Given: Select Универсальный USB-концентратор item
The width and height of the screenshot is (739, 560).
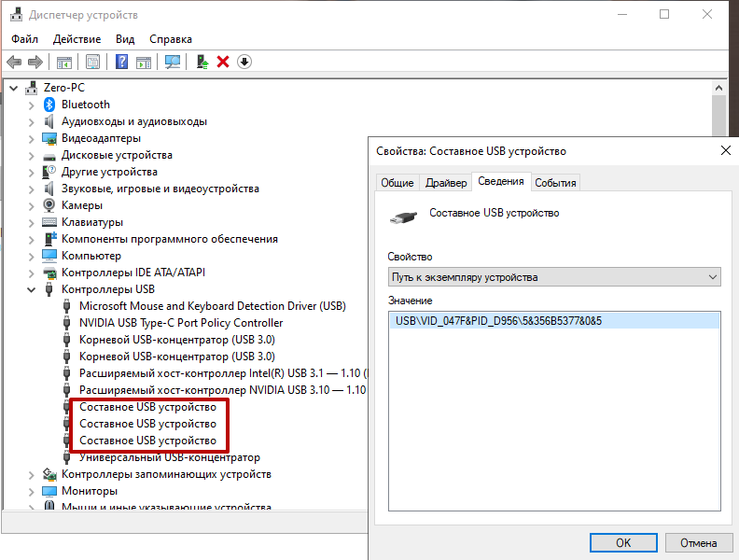Looking at the screenshot, I should tap(170, 457).
